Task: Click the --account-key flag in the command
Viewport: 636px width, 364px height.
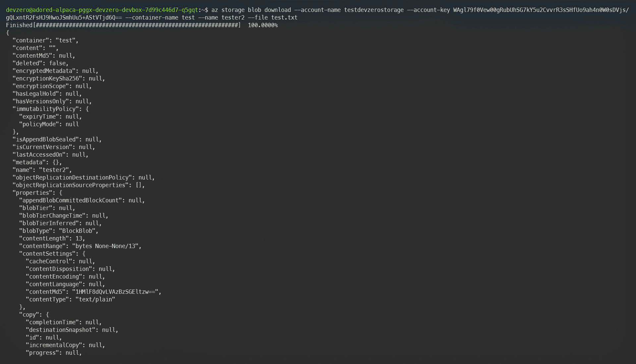Action: [428, 10]
